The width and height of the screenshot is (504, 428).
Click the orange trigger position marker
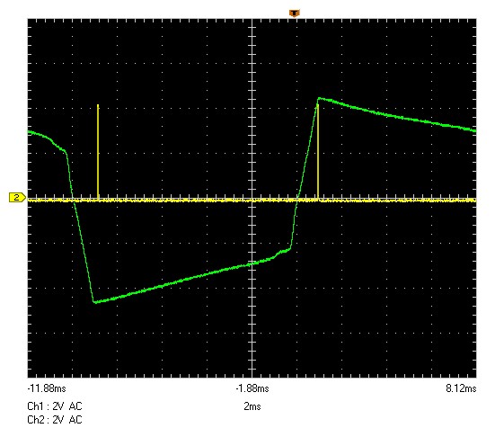point(294,13)
